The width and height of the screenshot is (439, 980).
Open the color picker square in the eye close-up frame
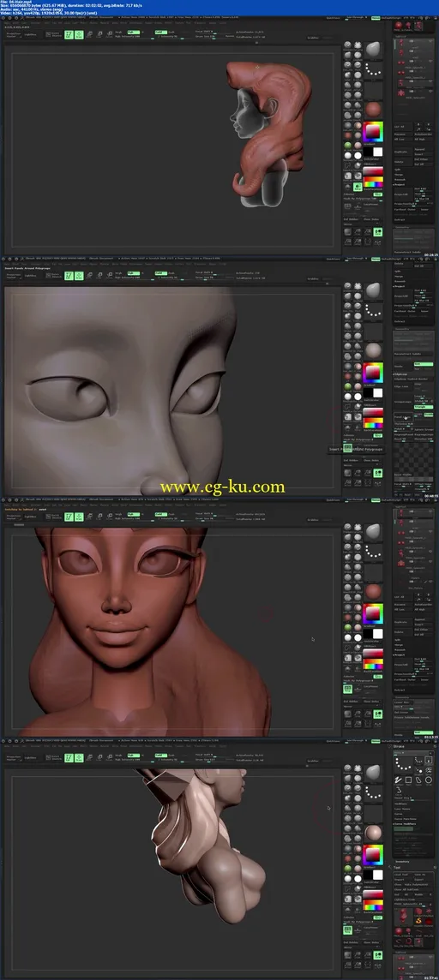click(x=373, y=373)
